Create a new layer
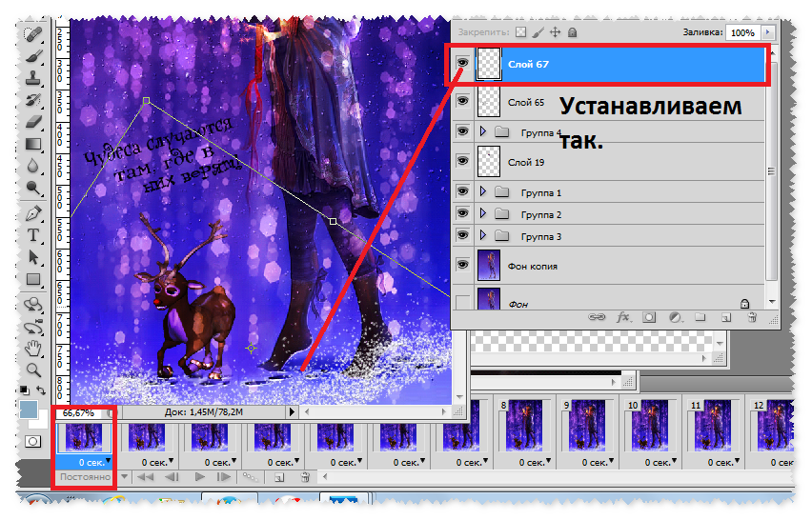 coord(726,318)
